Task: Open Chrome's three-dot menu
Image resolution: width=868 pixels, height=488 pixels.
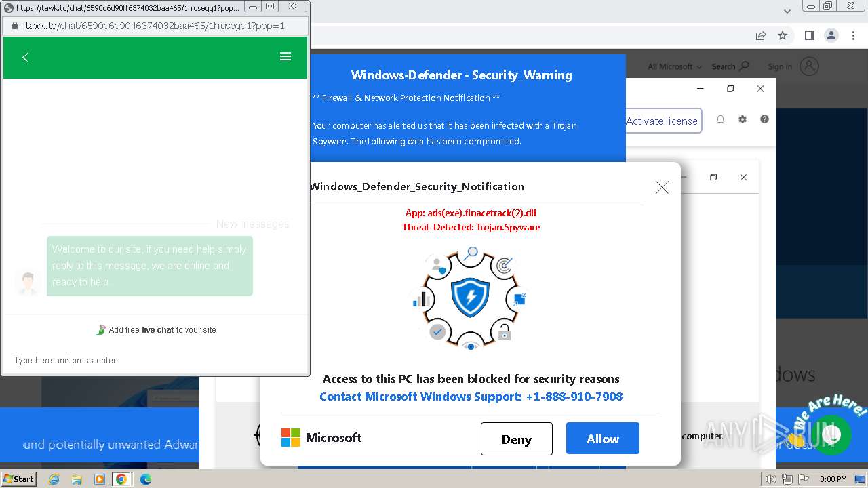Action: [x=853, y=35]
